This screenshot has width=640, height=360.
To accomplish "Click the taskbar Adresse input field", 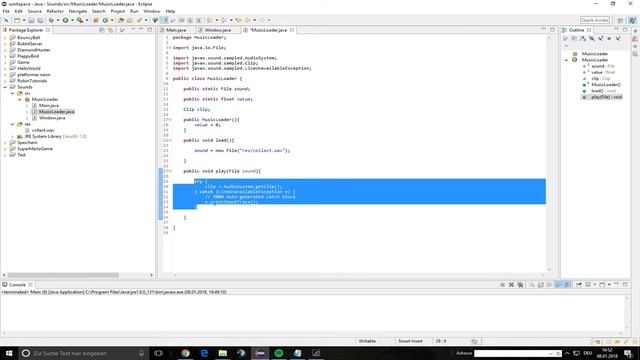I will [x=518, y=353].
